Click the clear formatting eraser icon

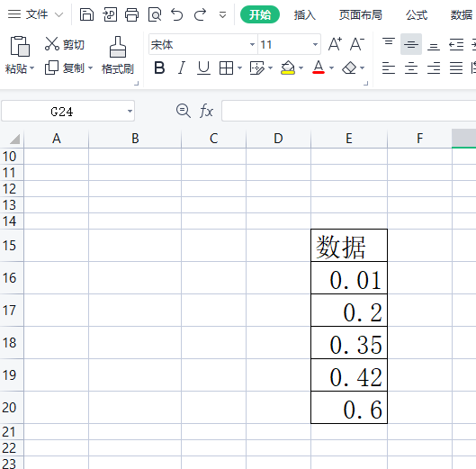tap(349, 68)
